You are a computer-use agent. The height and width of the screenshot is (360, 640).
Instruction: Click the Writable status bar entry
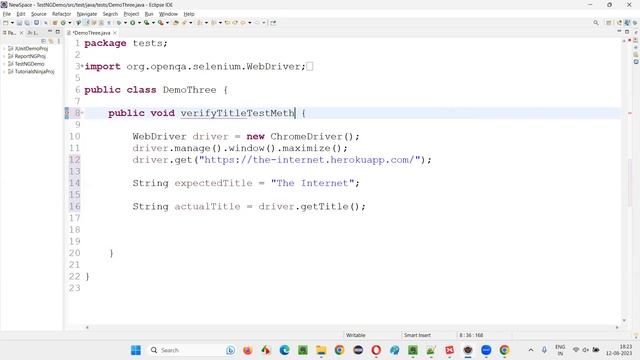tap(356, 335)
